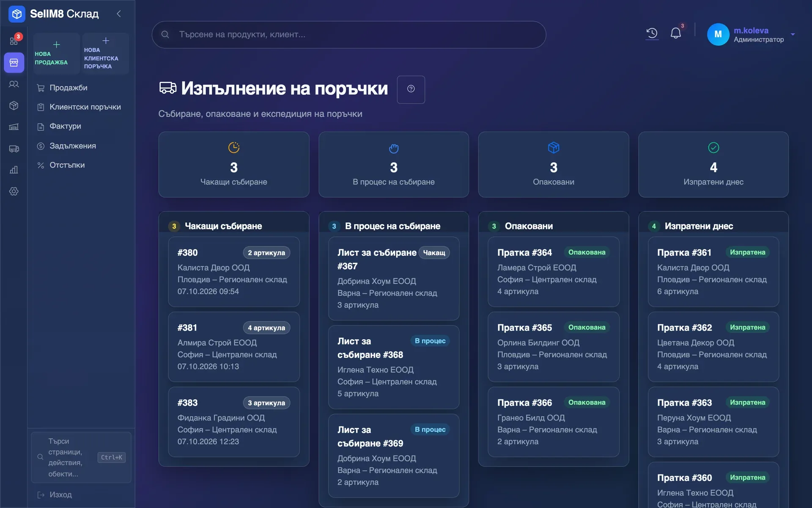The height and width of the screenshot is (508, 812).
Task: Click the m.koleva avatar circle
Action: 718,34
